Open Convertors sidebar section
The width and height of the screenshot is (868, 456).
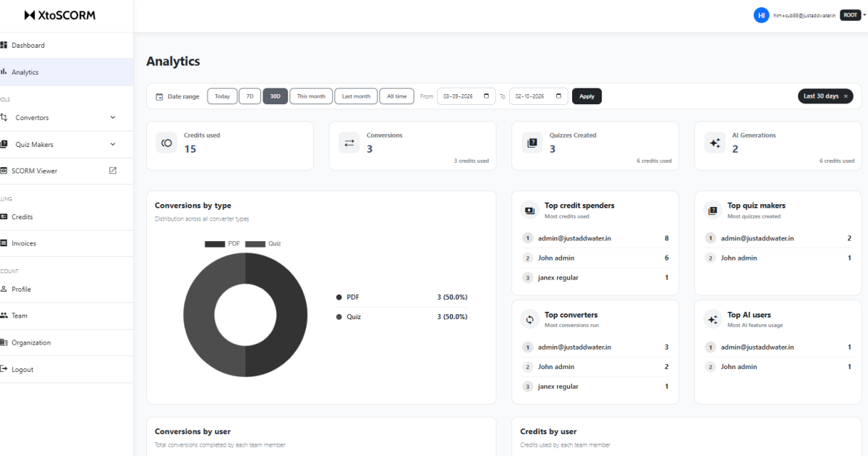(x=67, y=117)
